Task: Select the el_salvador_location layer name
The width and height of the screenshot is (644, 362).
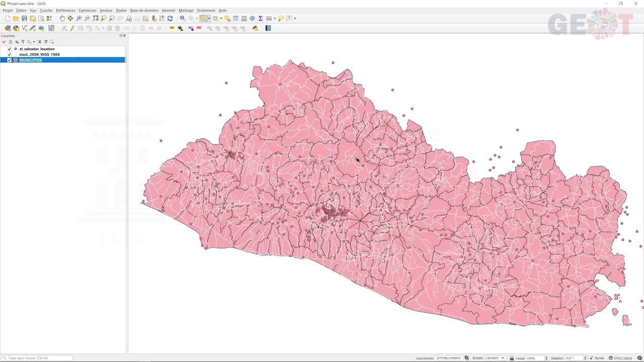Action: click(37, 49)
